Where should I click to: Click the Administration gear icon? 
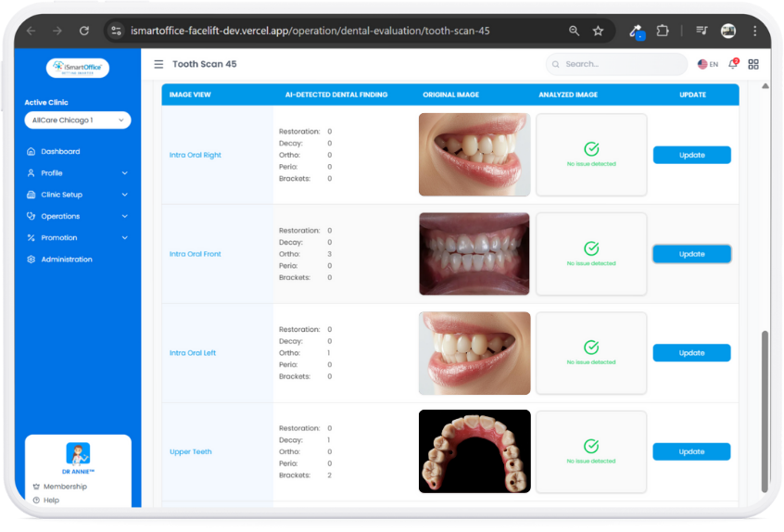pos(31,260)
